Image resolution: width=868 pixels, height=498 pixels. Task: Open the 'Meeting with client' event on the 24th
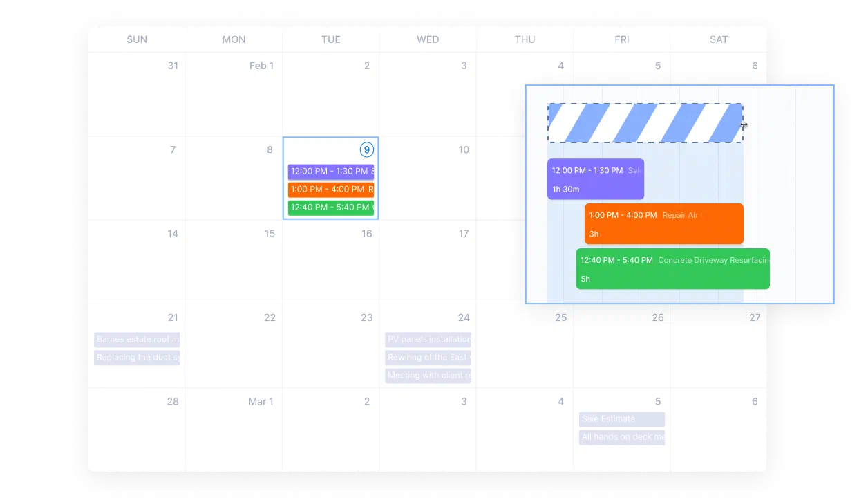point(428,376)
